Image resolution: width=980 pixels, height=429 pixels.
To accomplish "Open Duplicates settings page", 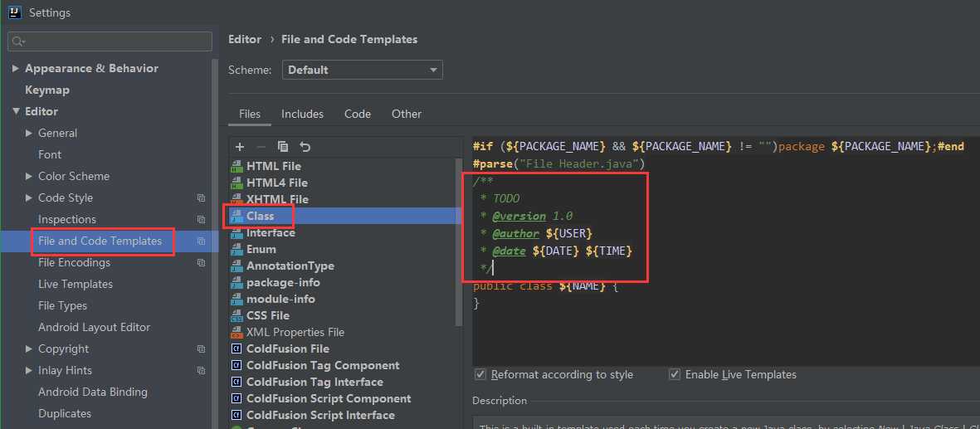I will 65,413.
